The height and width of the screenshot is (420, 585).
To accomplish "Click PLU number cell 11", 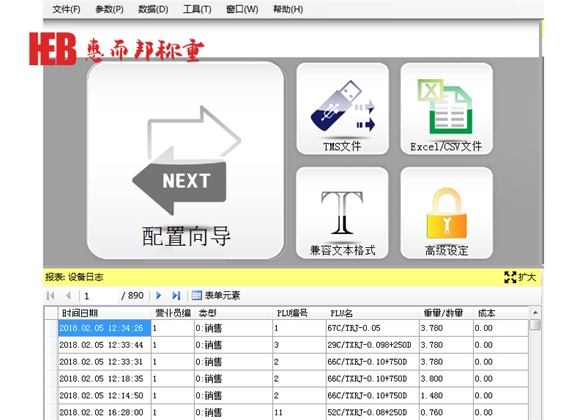I will click(x=299, y=412).
